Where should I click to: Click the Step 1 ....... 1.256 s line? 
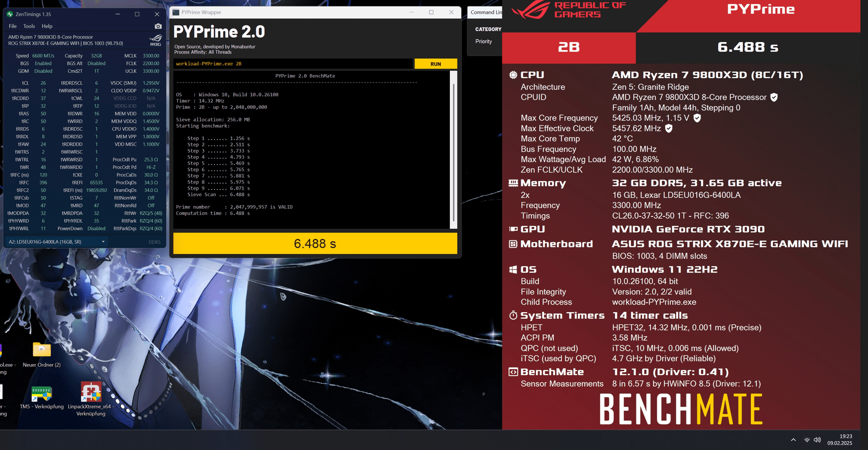218,138
